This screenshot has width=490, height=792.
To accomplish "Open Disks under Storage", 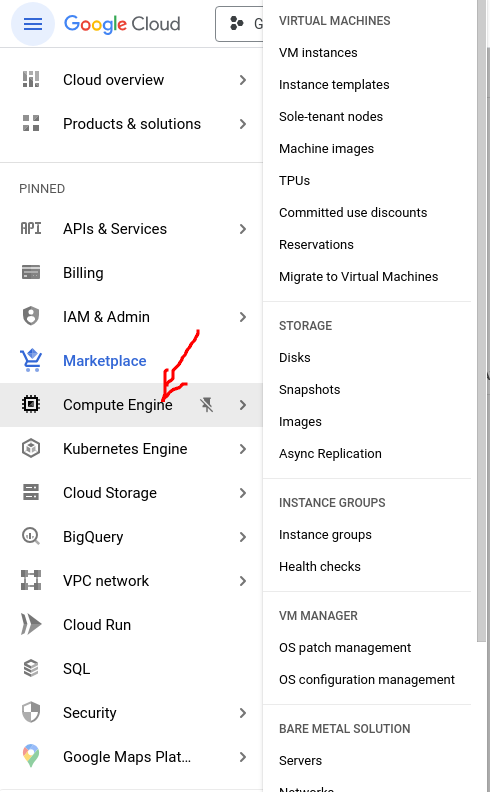I will coord(295,357).
